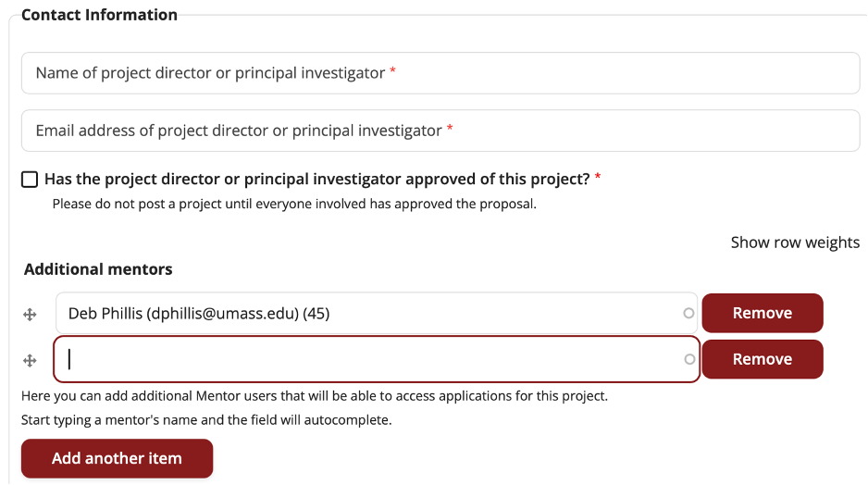Click the "Here you can add additional Mentor" text
The height and width of the screenshot is (485, 868).
(x=314, y=396)
